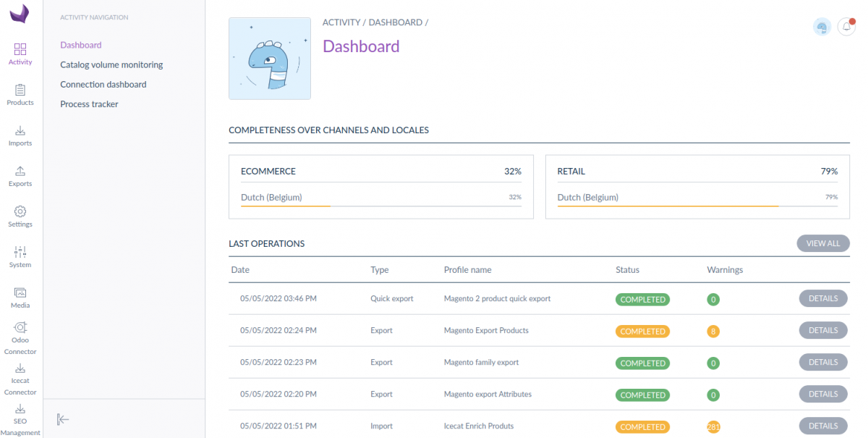This screenshot has height=438, width=868.
Task: Click the Import type cell
Action: [x=381, y=426]
